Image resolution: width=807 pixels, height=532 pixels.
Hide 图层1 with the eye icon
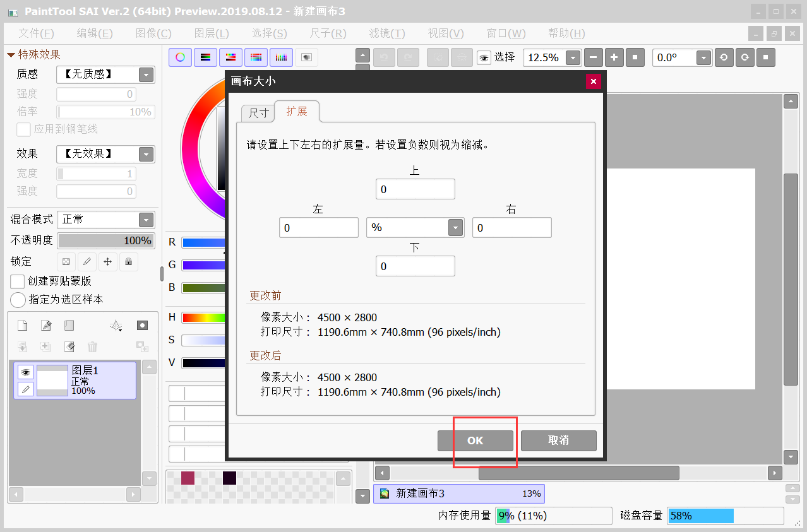[25, 372]
